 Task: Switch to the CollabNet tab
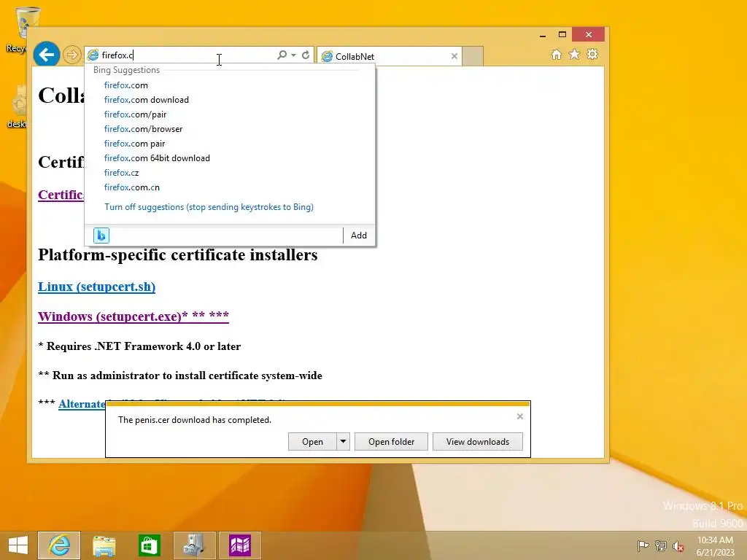point(389,56)
